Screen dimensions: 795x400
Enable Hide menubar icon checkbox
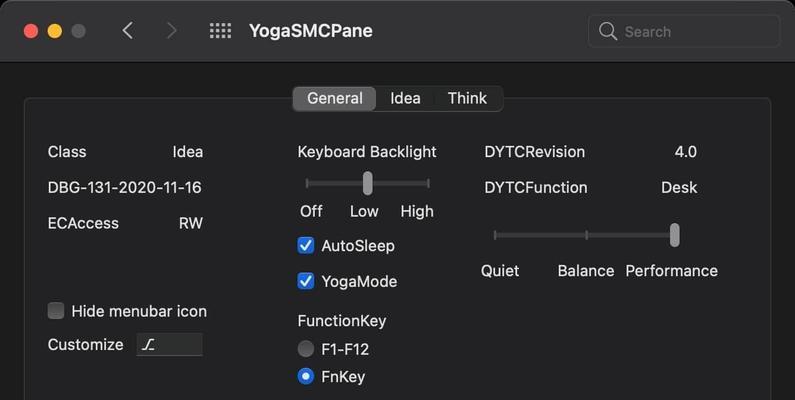[x=56, y=311]
